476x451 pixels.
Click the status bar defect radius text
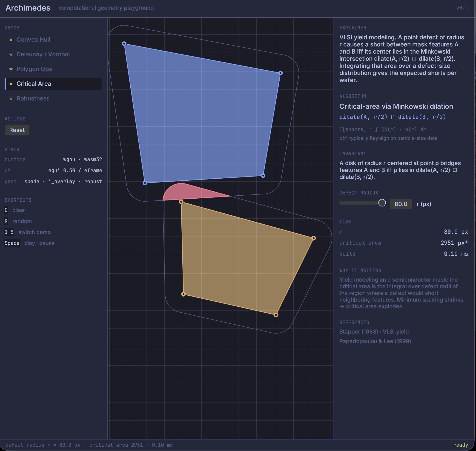pyautogui.click(x=89, y=445)
